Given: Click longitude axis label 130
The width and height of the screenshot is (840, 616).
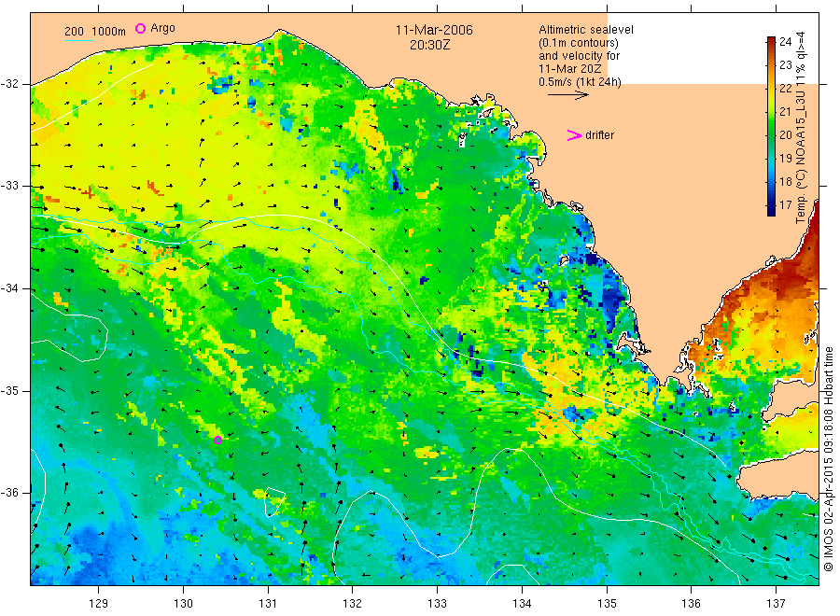Looking at the screenshot, I should click(183, 603).
